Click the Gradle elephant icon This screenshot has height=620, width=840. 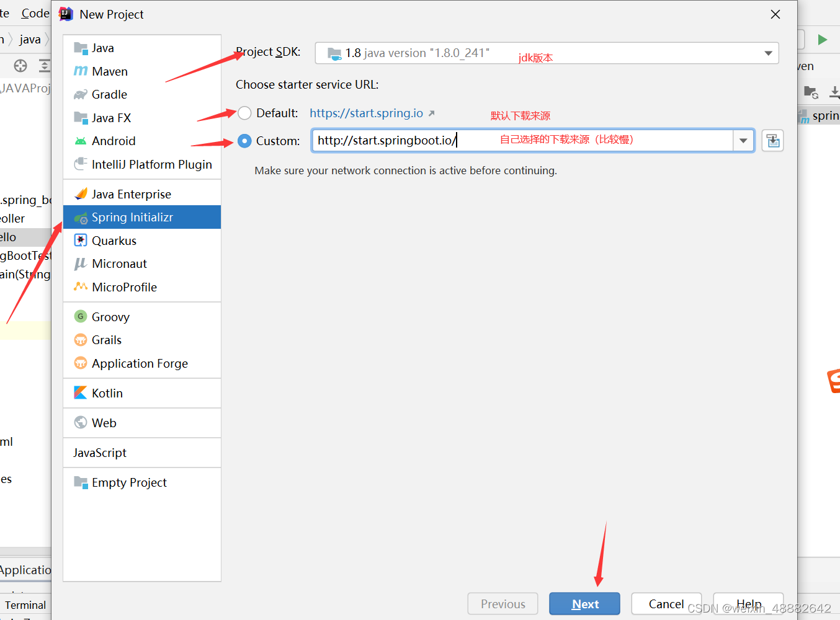coord(81,94)
